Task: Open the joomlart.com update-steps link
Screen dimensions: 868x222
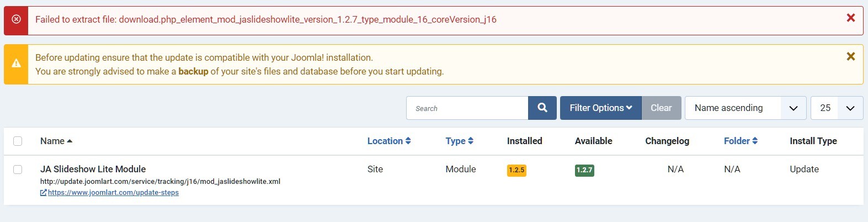Action: 113,193
